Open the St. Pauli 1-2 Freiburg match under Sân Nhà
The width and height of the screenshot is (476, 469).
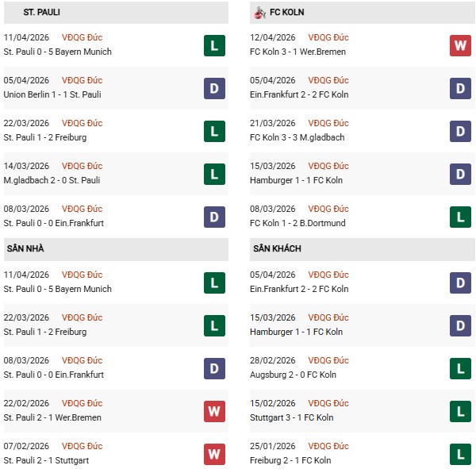click(45, 332)
